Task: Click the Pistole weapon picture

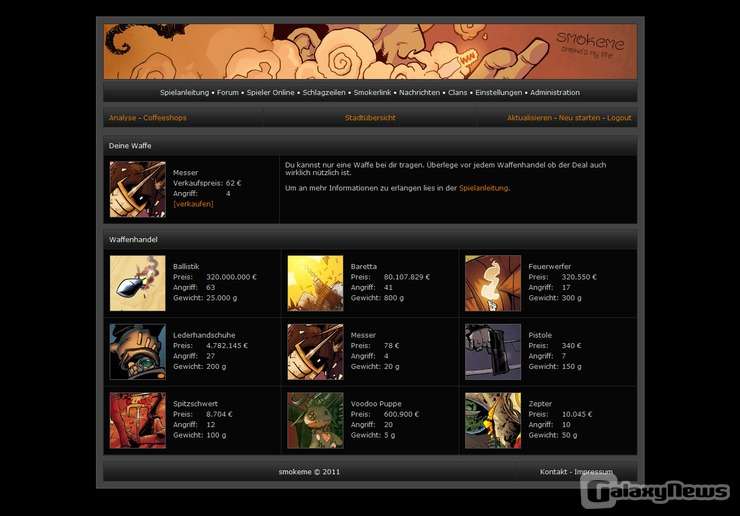Action: (493, 351)
